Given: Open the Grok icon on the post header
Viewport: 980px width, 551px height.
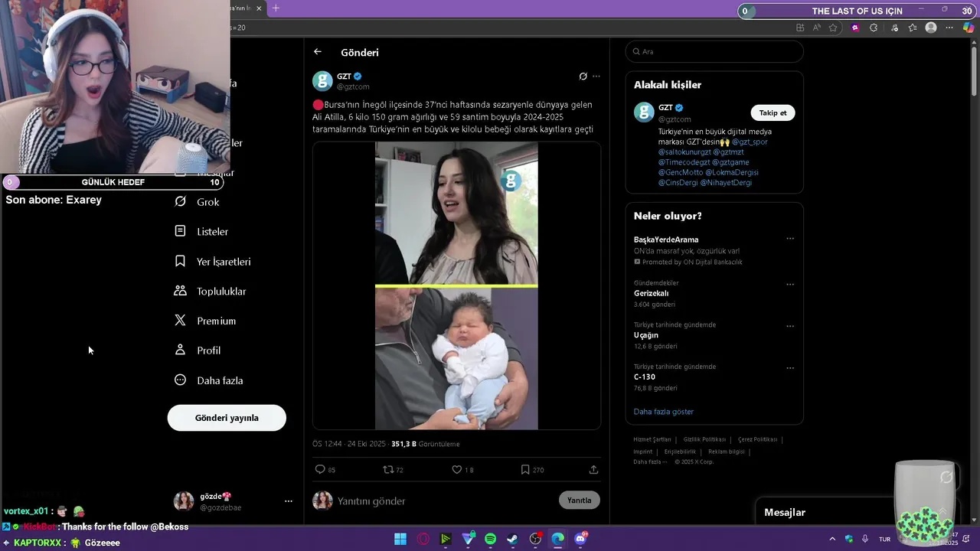Looking at the screenshot, I should [x=583, y=76].
